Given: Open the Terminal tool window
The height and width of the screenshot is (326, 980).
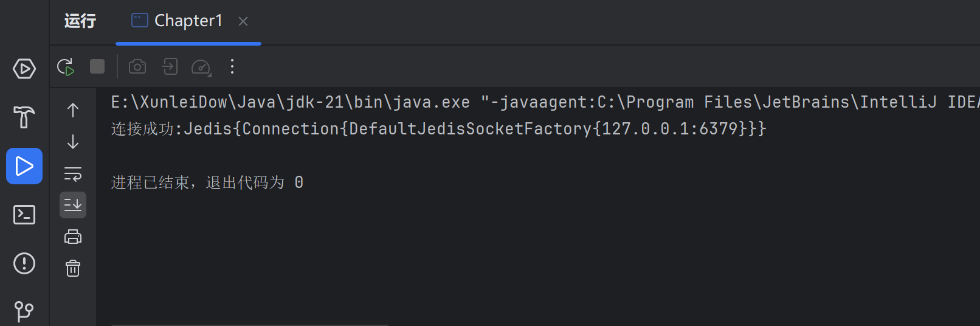Looking at the screenshot, I should 24,215.
